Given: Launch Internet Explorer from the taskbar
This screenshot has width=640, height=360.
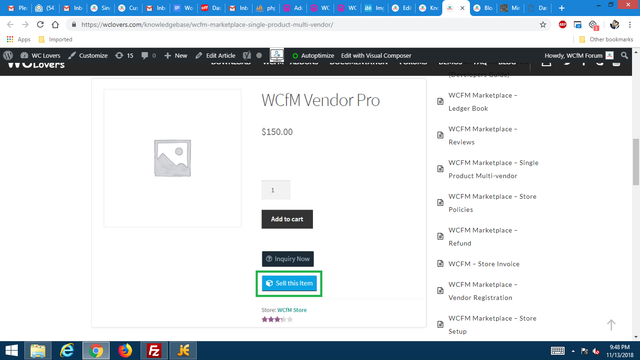Looking at the screenshot, I should pos(67,351).
